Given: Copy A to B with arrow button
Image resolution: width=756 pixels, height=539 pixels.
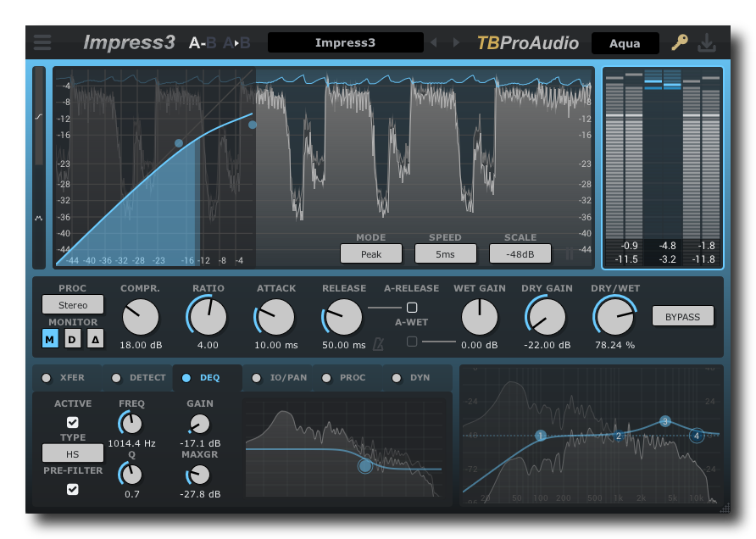Looking at the screenshot, I should point(236,42).
